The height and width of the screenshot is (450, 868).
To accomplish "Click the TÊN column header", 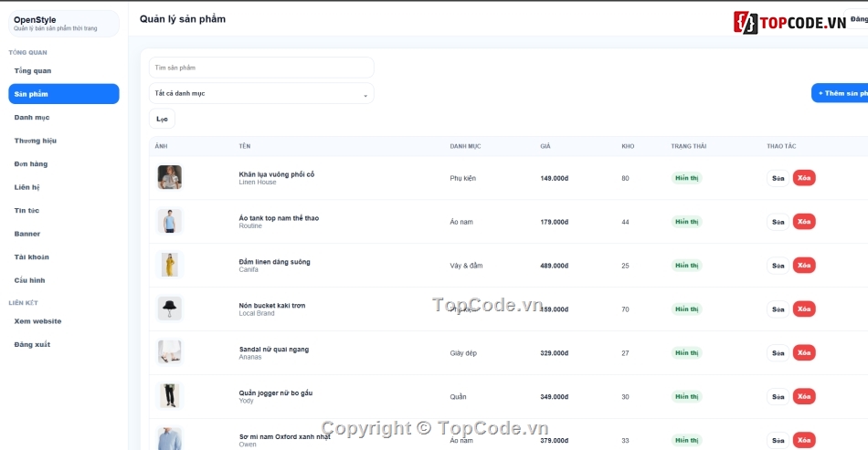I will tap(245, 146).
